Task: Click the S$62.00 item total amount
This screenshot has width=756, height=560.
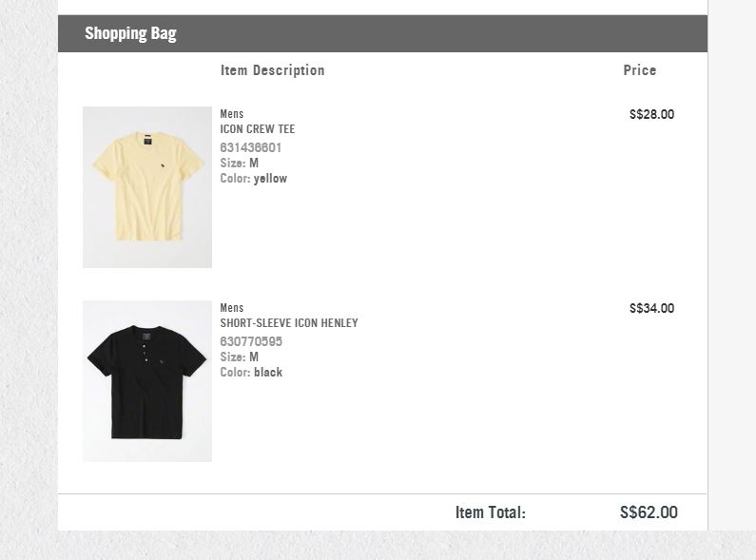Action: click(649, 512)
